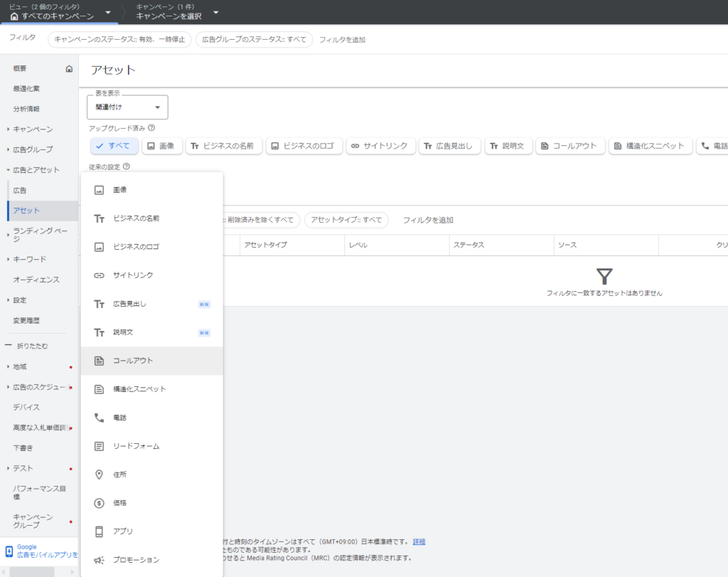Open the すべてのキャンペーン view dropdown arrow
This screenshot has height=577, width=728.
[x=108, y=12]
